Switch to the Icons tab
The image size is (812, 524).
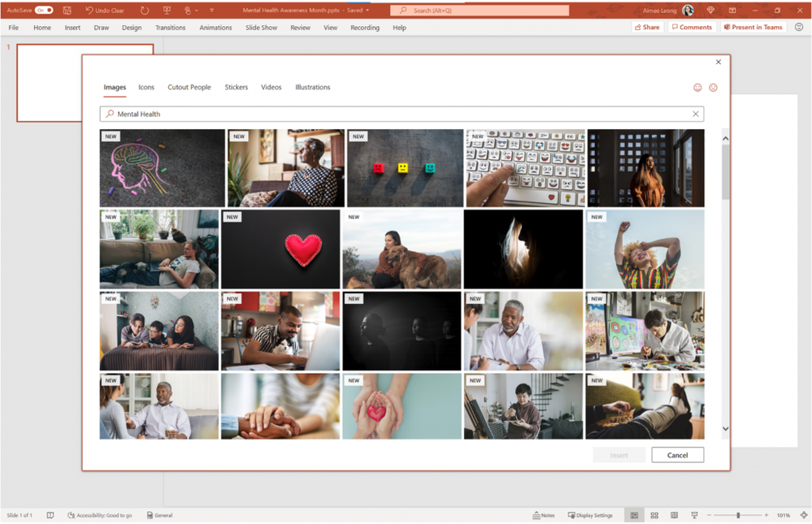coord(146,87)
